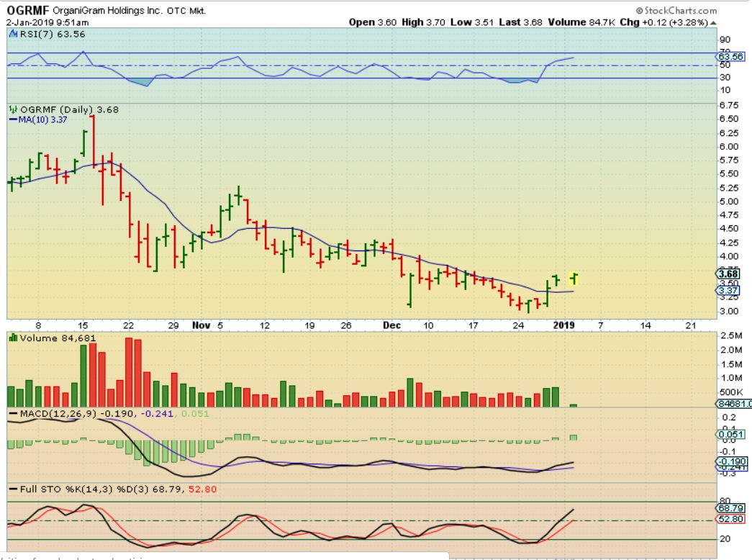Click the Chg +0.12 (+3.28%) value

click(x=664, y=22)
